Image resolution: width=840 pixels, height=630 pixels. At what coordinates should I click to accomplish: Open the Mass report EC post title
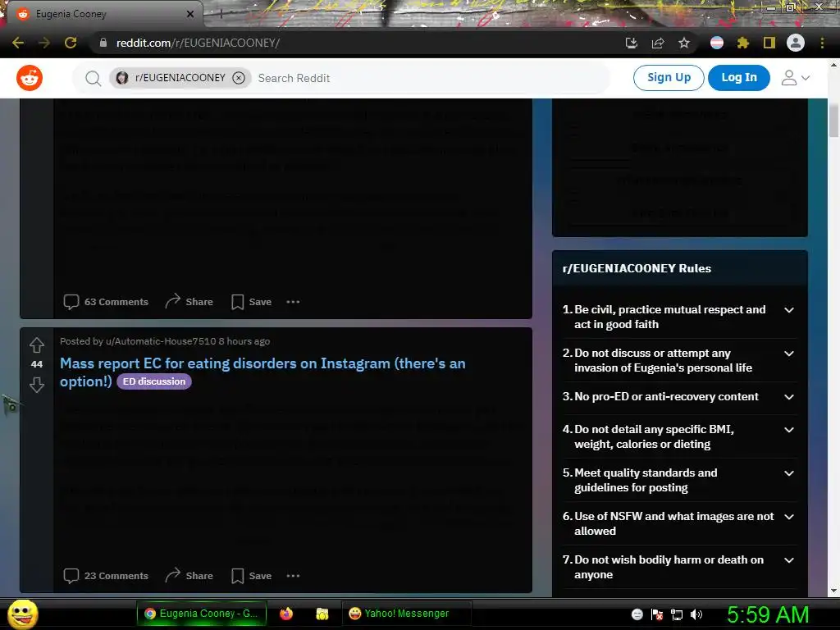262,372
